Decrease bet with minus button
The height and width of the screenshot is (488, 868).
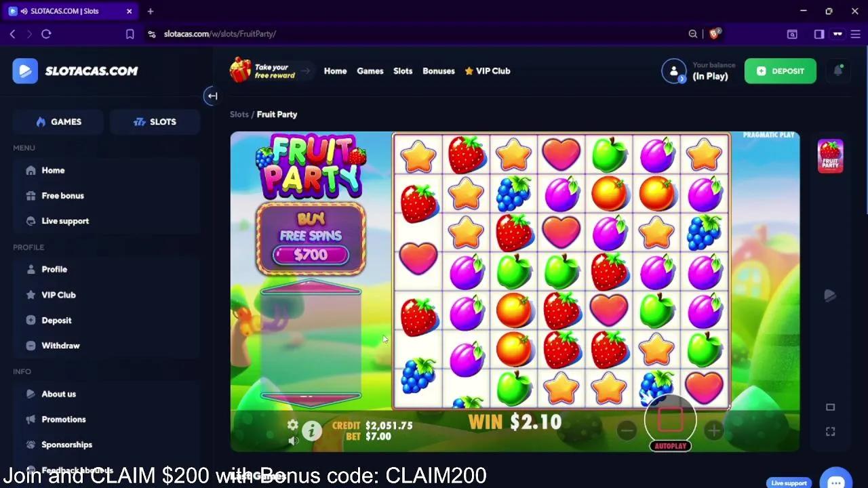tap(627, 430)
